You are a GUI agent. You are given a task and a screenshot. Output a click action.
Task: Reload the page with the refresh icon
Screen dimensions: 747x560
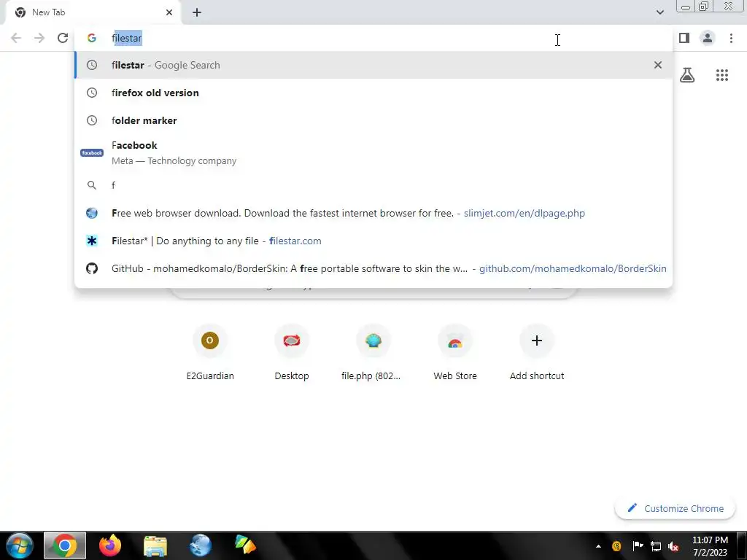tap(63, 38)
